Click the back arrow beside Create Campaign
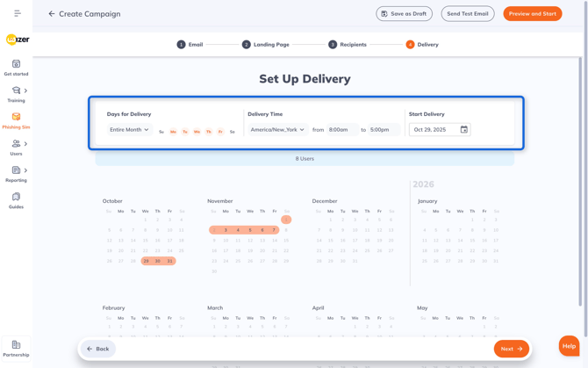This screenshot has width=588, height=368. (x=52, y=14)
